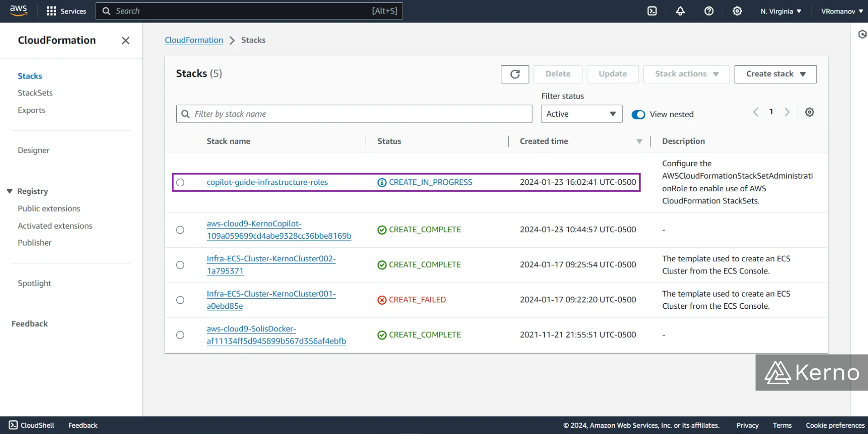Image resolution: width=868 pixels, height=434 pixels.
Task: Open the Stack actions dropdown
Action: pyautogui.click(x=686, y=74)
